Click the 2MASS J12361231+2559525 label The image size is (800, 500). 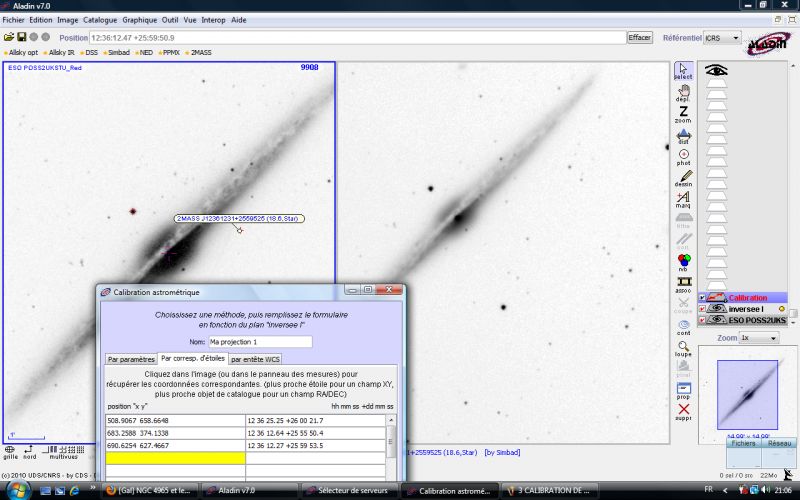239,219
